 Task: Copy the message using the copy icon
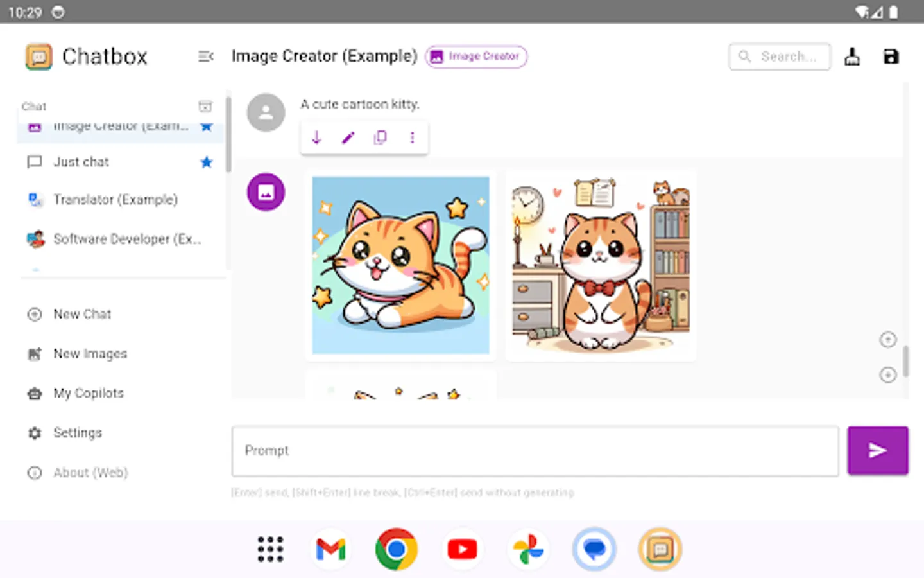380,137
